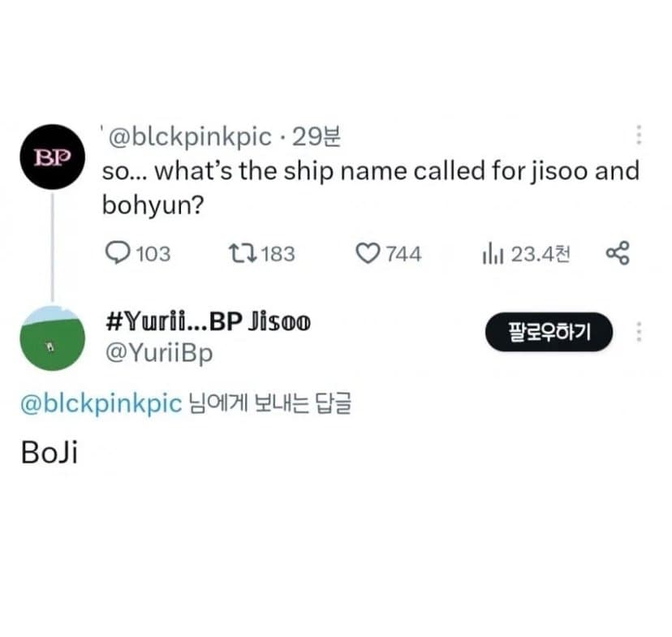Open the tweet via the 29분 timestamp
The width and height of the screenshot is (672, 637).
(317, 137)
